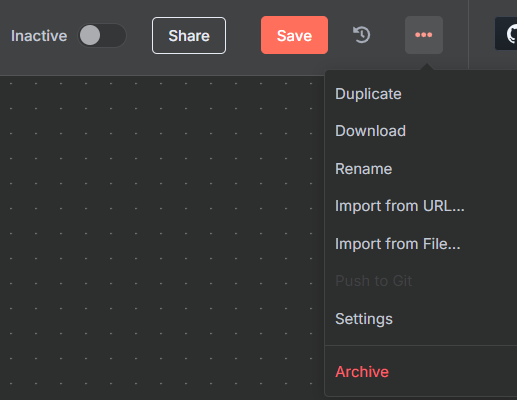
Task: Choose Import from File... option
Action: (x=398, y=244)
